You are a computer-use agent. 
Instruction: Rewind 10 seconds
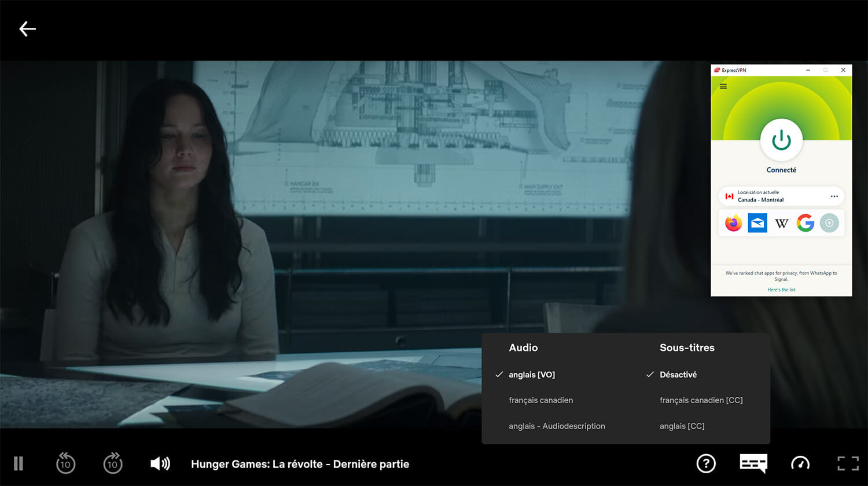coord(65,463)
